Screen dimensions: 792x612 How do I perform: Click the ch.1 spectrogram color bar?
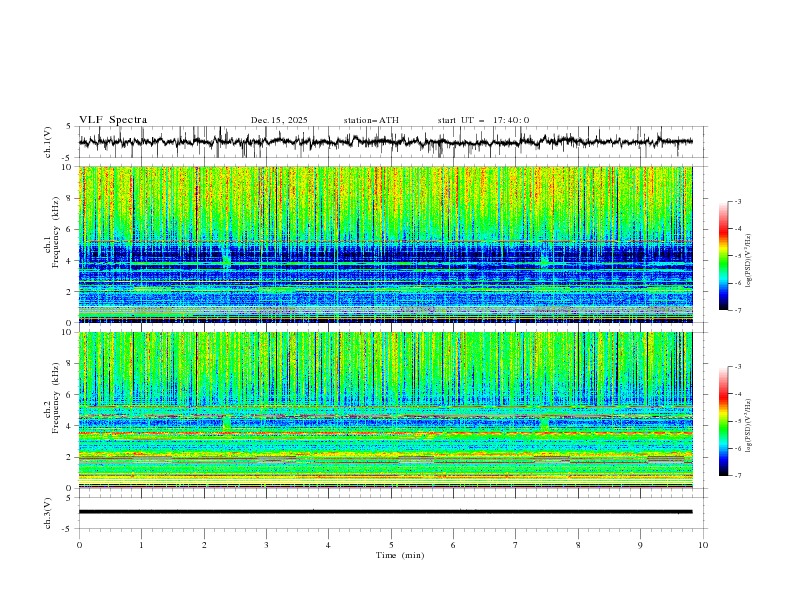pyautogui.click(x=723, y=256)
